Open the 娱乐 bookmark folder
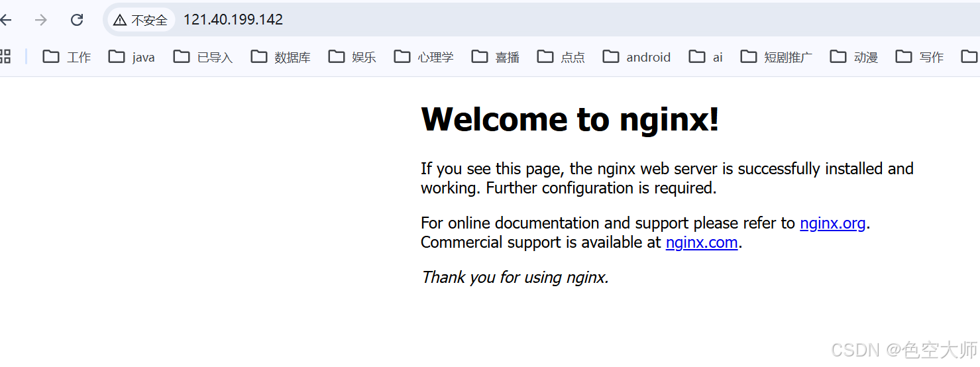The height and width of the screenshot is (367, 980). click(x=352, y=57)
